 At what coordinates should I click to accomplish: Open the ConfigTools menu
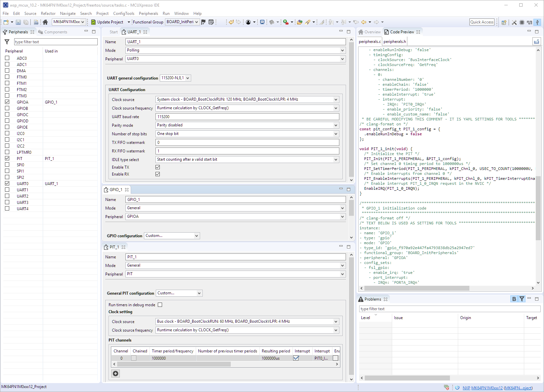tap(123, 14)
